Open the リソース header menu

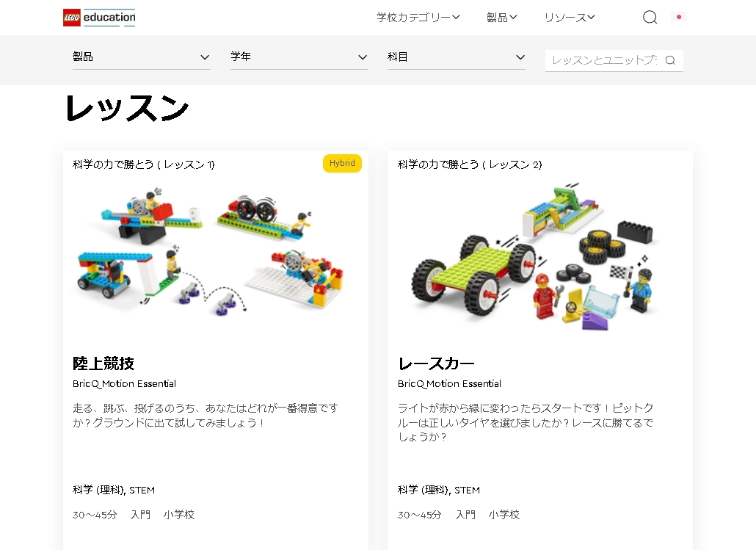tap(570, 18)
